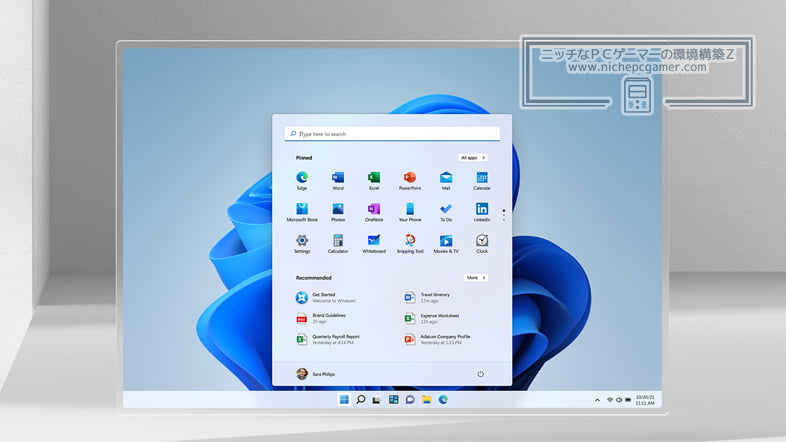Viewport: 786px width, 442px height.
Task: Launch the Snipping Tool
Action: point(410,244)
